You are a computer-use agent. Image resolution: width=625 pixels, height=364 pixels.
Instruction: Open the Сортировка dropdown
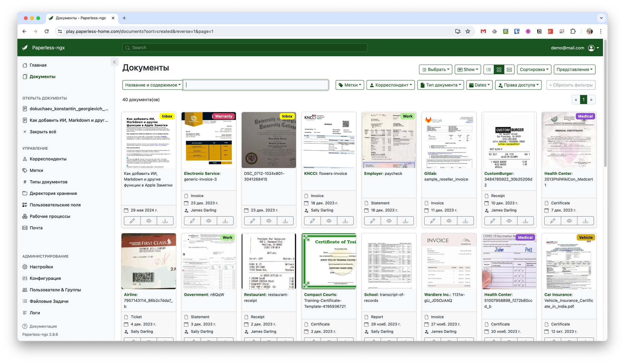(x=534, y=70)
